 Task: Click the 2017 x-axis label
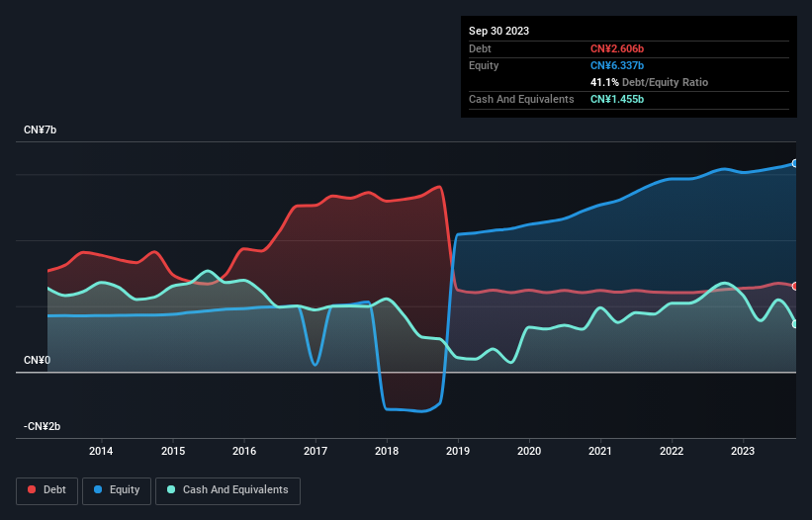point(316,451)
